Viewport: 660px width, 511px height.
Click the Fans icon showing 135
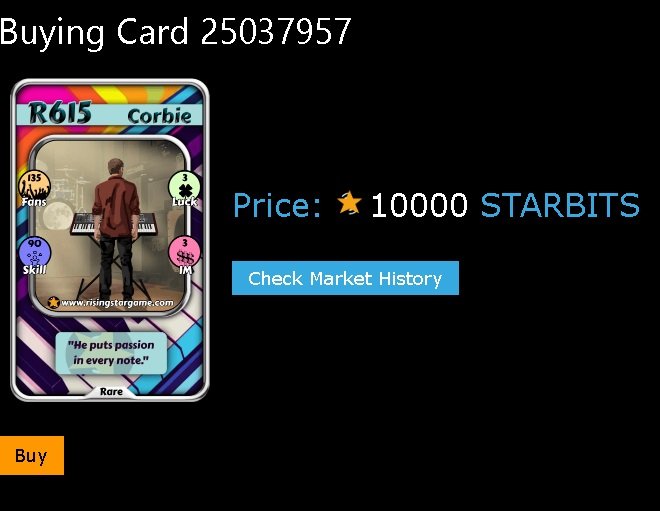[34, 186]
